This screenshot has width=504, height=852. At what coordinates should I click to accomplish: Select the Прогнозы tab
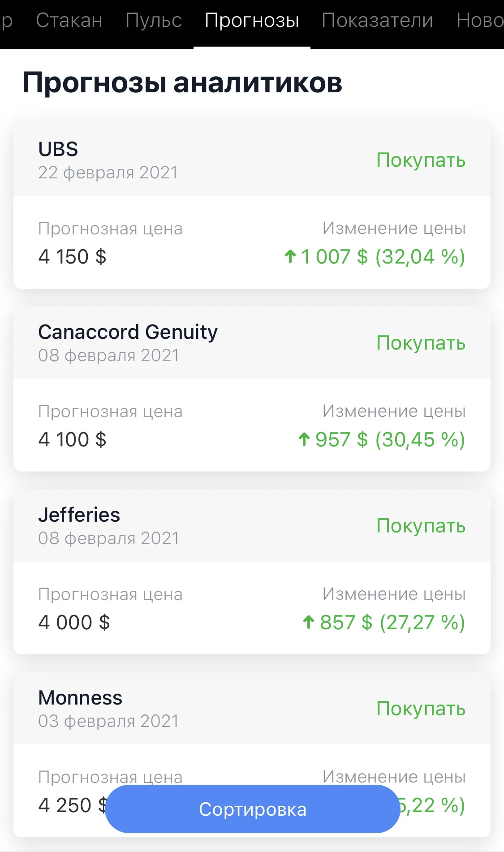[252, 21]
